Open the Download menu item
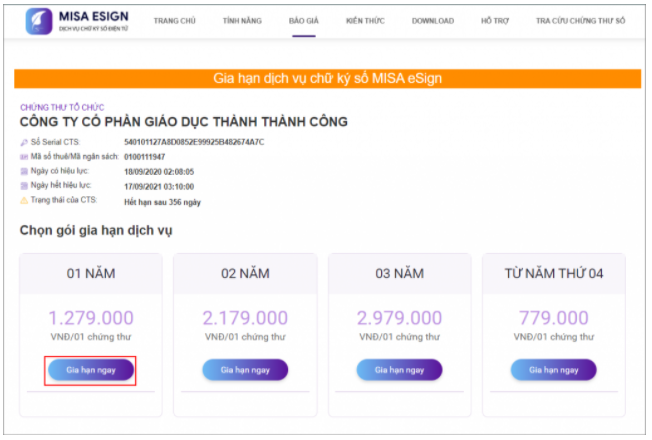This screenshot has height=440, width=652. click(x=432, y=21)
